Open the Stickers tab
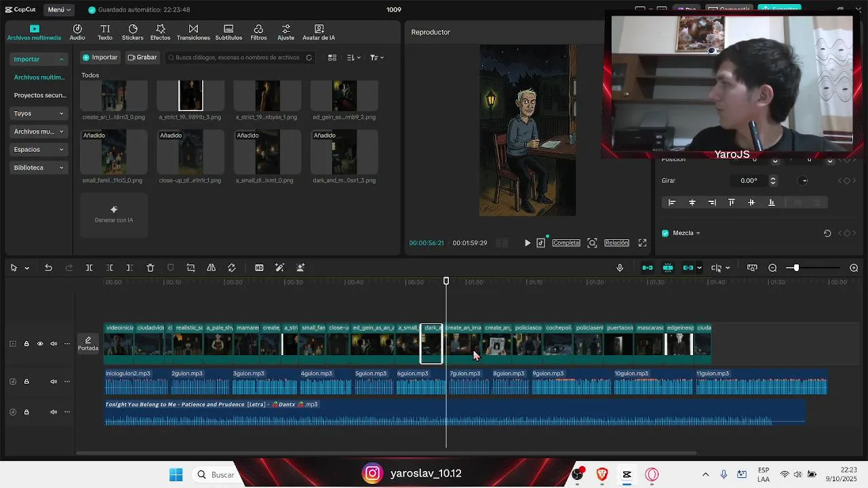Screen dimensions: 868x488 pos(133,33)
